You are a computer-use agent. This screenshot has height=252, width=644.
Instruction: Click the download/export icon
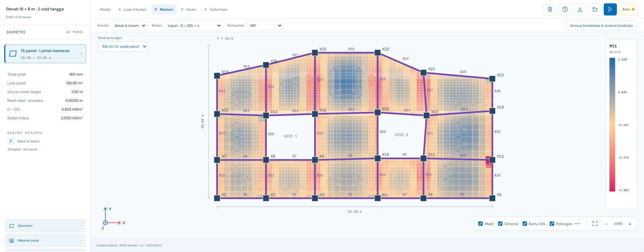580,9
